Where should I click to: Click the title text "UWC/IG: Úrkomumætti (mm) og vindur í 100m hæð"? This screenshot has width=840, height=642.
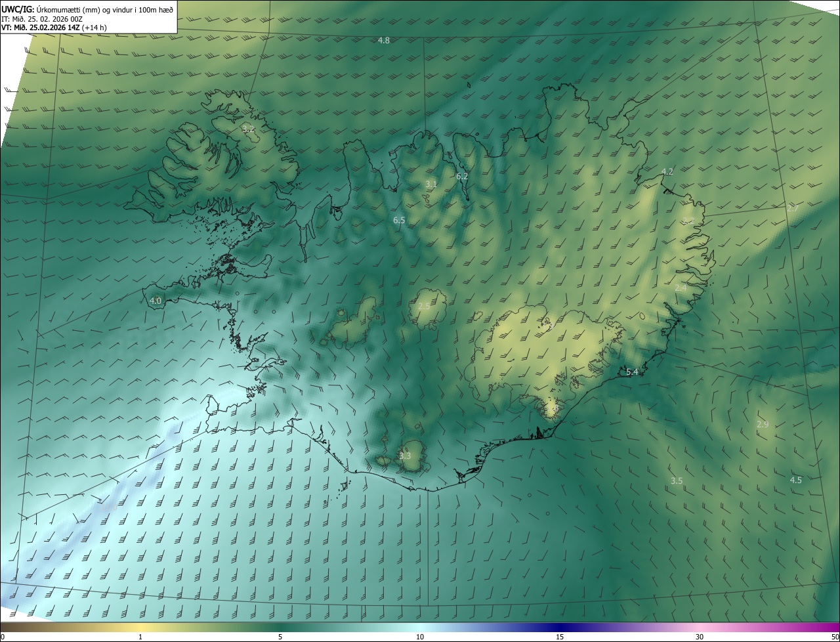tap(87, 9)
